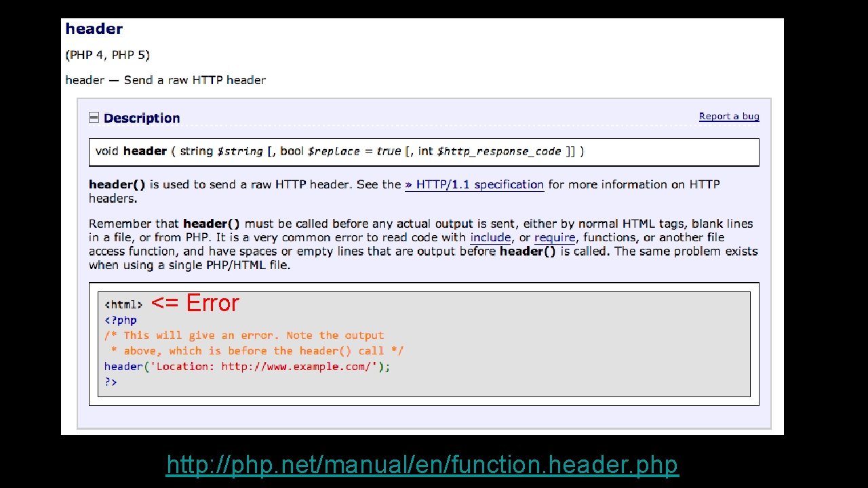
Task: Click the <html> tag in code example
Action: [123, 305]
